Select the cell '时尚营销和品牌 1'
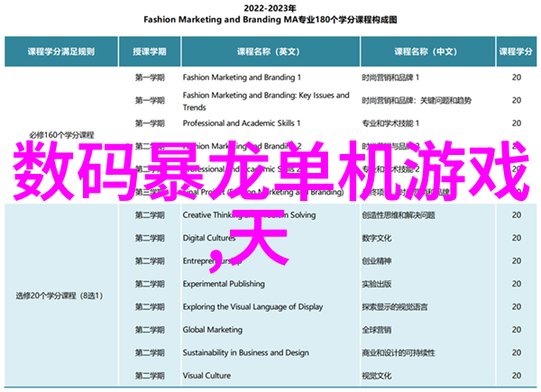541x392 pixels. [x=390, y=77]
